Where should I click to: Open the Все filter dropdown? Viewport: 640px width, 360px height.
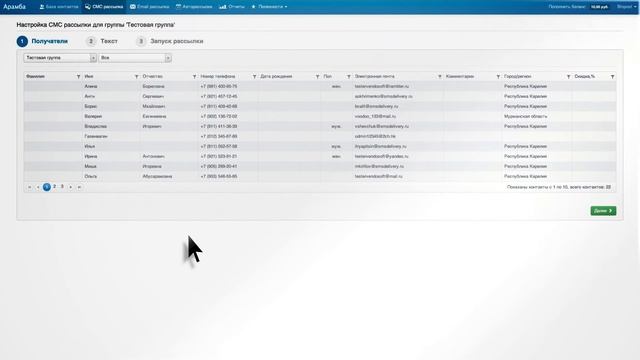135,58
